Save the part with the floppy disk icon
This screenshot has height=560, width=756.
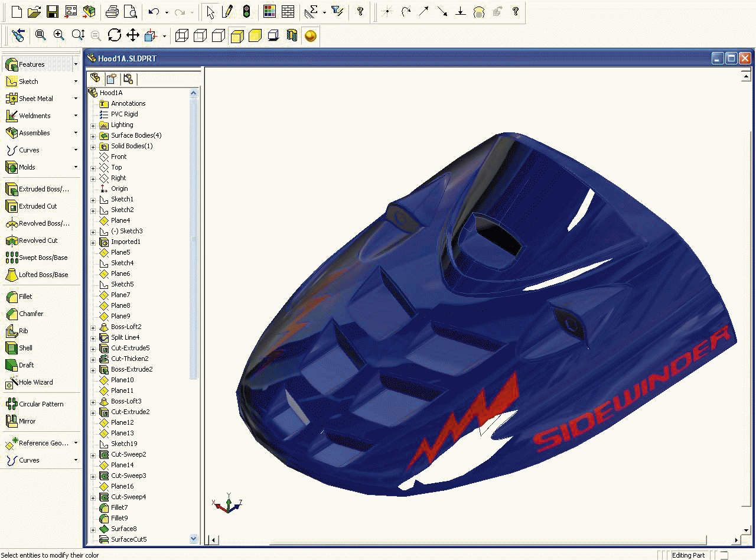[52, 11]
